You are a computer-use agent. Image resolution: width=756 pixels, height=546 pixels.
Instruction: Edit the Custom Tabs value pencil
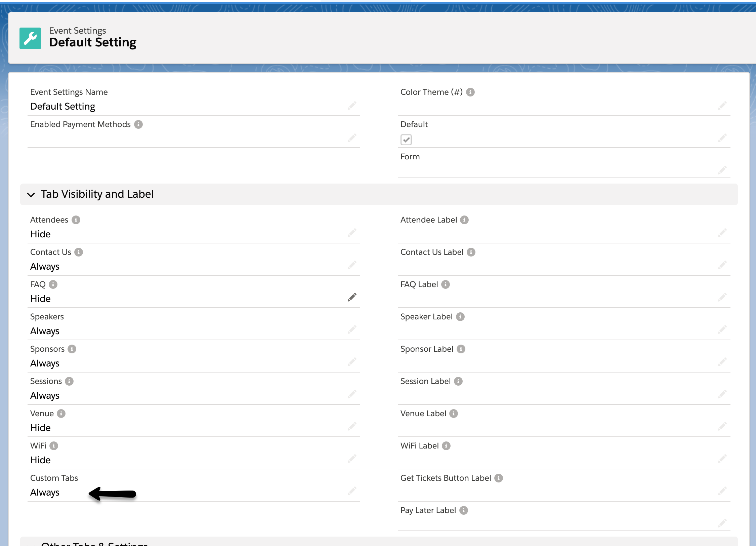(352, 491)
